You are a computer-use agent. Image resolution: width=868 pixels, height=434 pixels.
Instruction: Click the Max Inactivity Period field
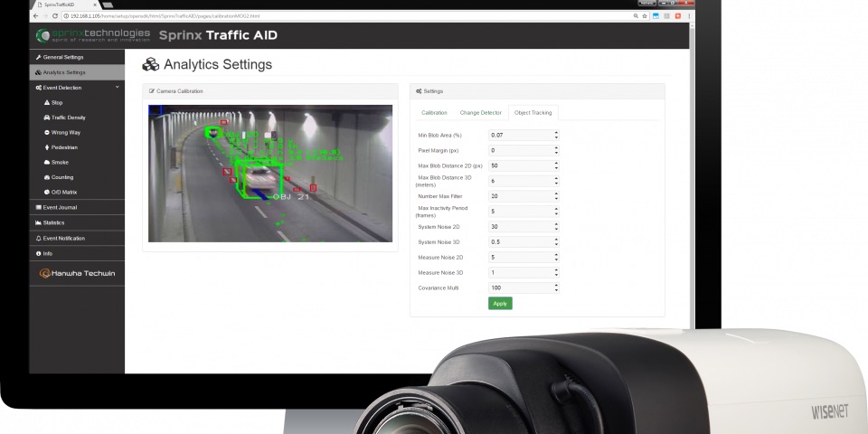pos(524,212)
